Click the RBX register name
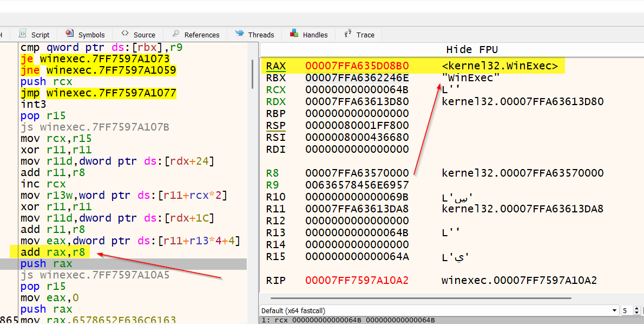Viewport: 644px width, 324px height. click(x=275, y=78)
